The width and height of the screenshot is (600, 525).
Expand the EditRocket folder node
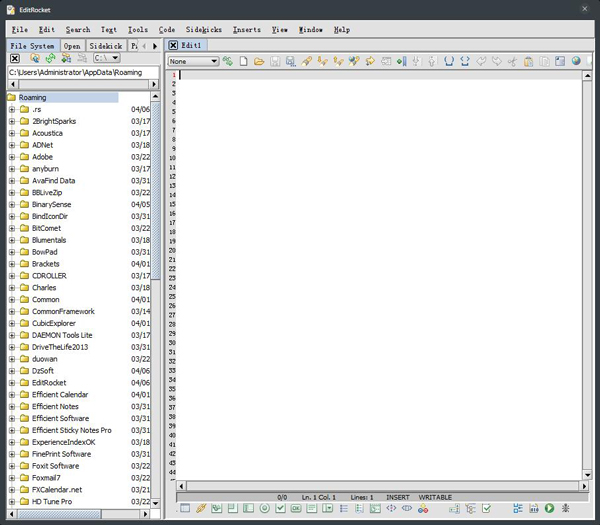(x=12, y=383)
